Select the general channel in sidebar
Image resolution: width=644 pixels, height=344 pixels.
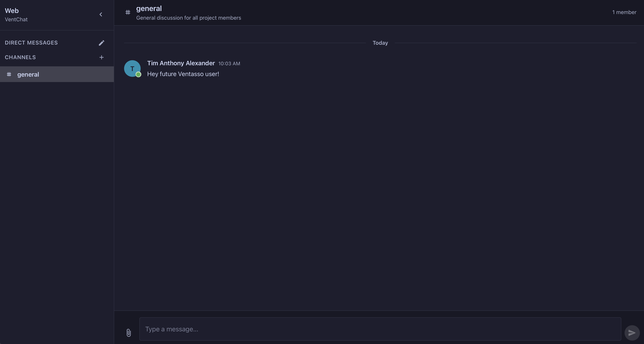pyautogui.click(x=57, y=74)
